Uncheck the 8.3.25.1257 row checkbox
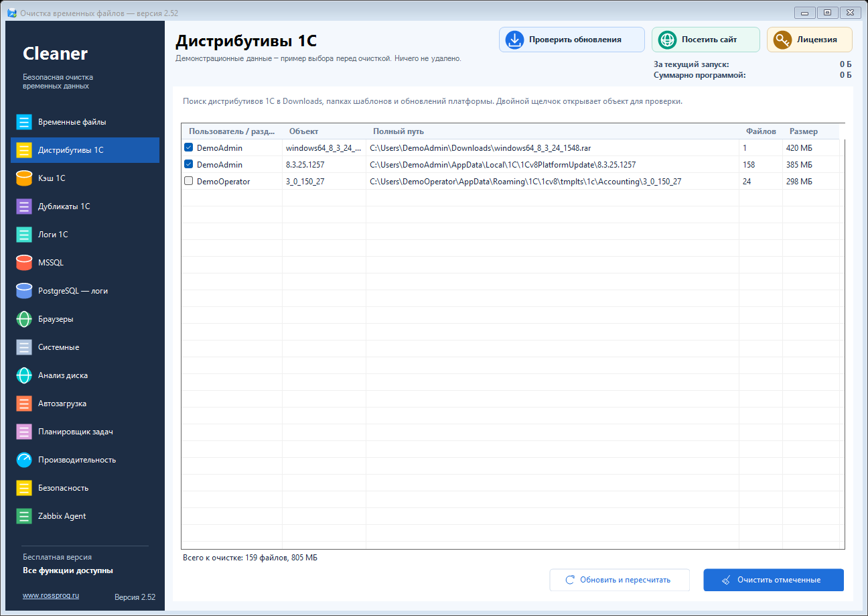Screen dimensions: 868x616 click(x=189, y=164)
